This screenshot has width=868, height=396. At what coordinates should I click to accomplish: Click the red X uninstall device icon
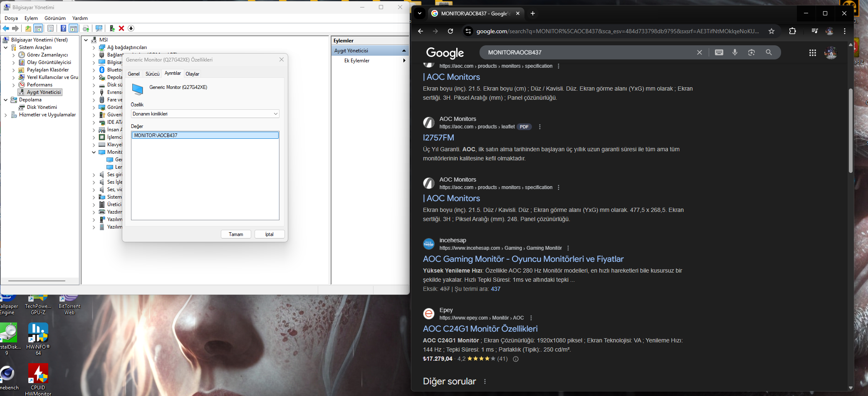(121, 28)
